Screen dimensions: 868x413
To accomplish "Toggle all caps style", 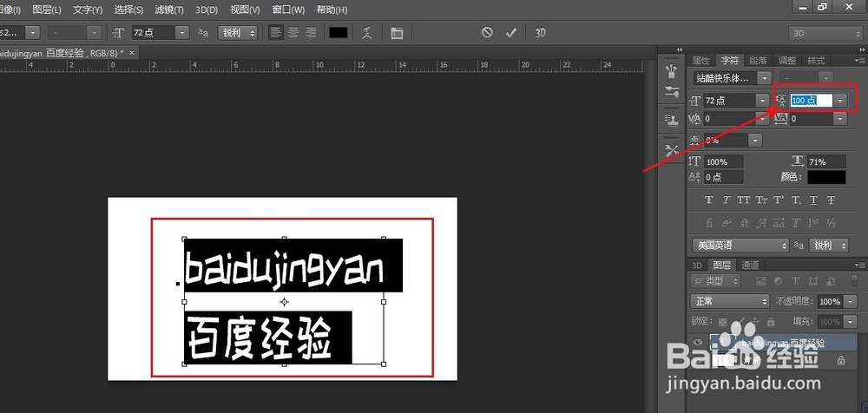I will pyautogui.click(x=744, y=200).
